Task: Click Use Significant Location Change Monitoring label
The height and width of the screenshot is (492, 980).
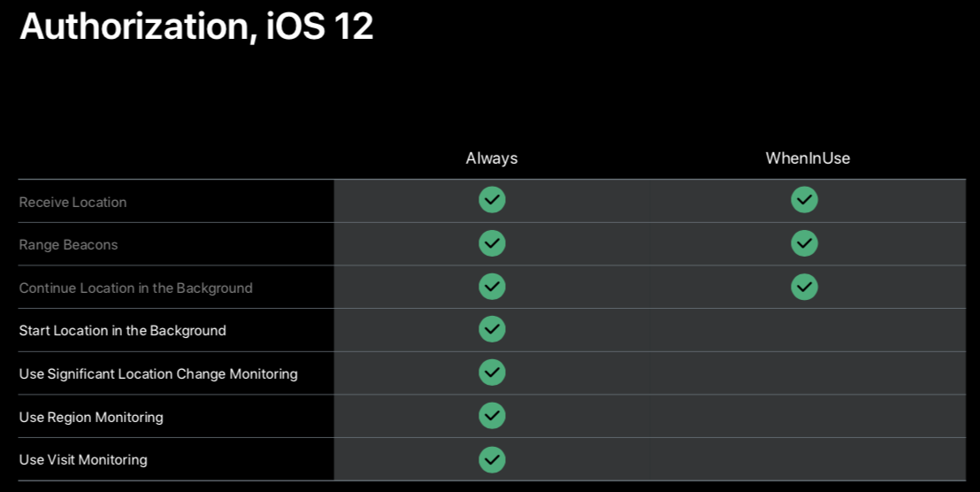Action: [158, 373]
